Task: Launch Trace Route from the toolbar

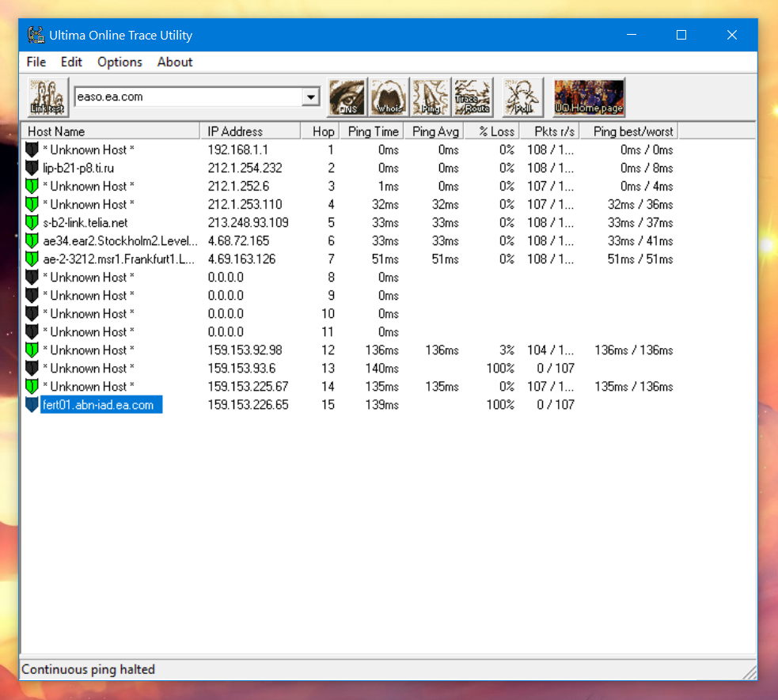Action: click(x=472, y=97)
